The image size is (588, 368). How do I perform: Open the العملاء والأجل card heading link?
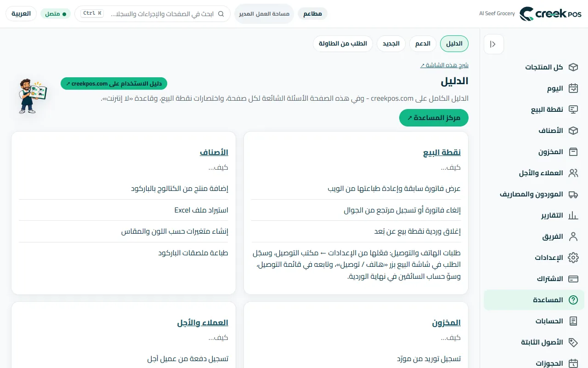tap(203, 322)
